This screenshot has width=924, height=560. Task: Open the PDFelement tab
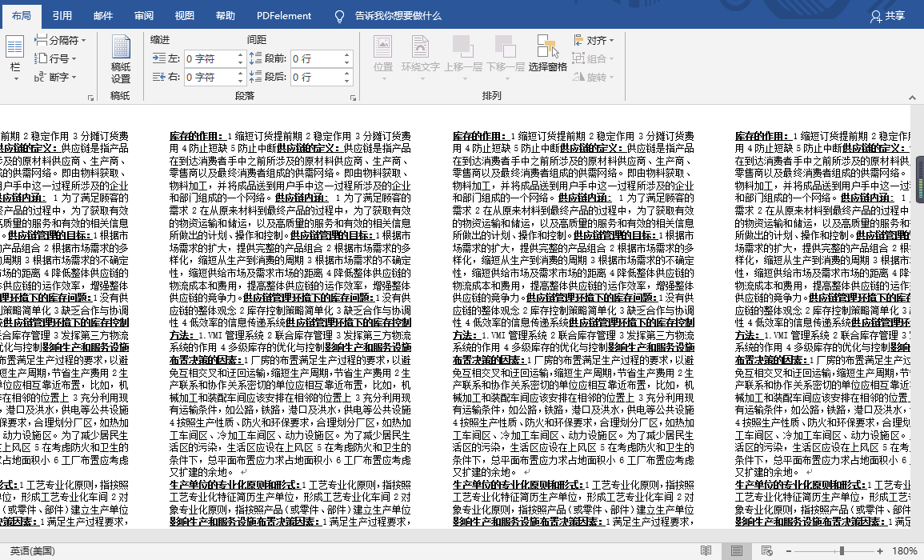click(284, 15)
